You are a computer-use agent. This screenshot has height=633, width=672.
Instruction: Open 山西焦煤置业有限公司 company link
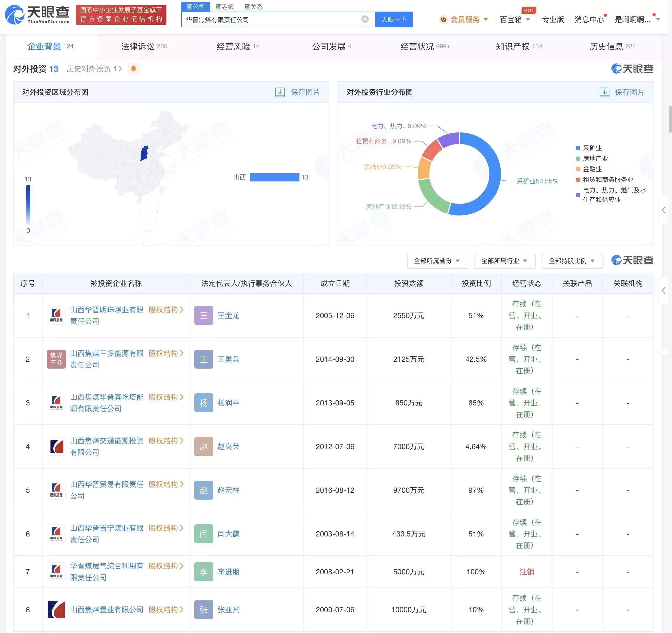pos(106,610)
